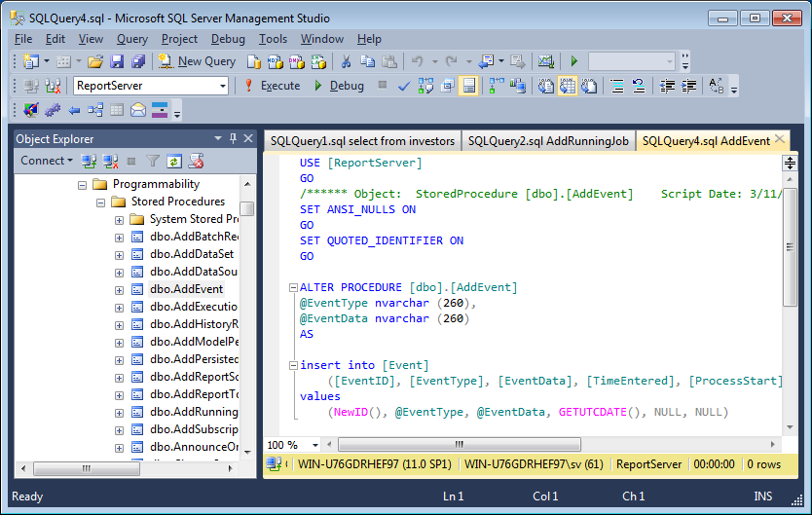Click the editor horizontal scrollbar thumb
Image resolution: width=812 pixels, height=515 pixels.
tap(460, 444)
